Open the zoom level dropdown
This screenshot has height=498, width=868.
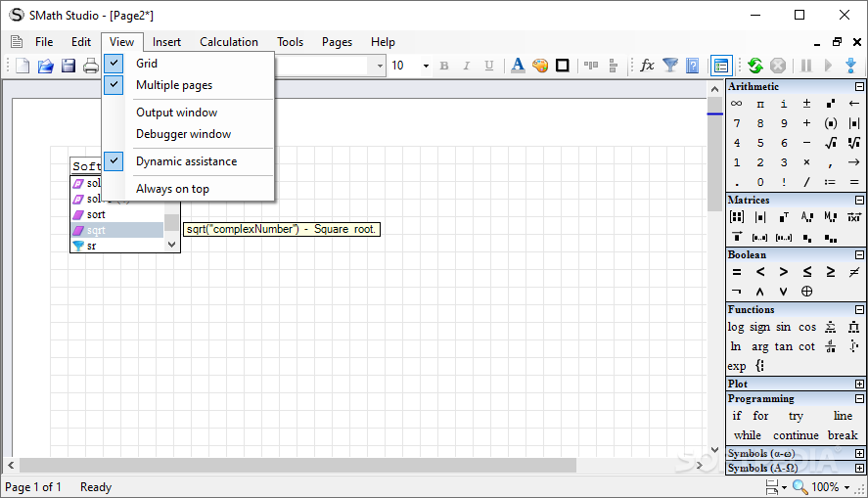pos(846,487)
